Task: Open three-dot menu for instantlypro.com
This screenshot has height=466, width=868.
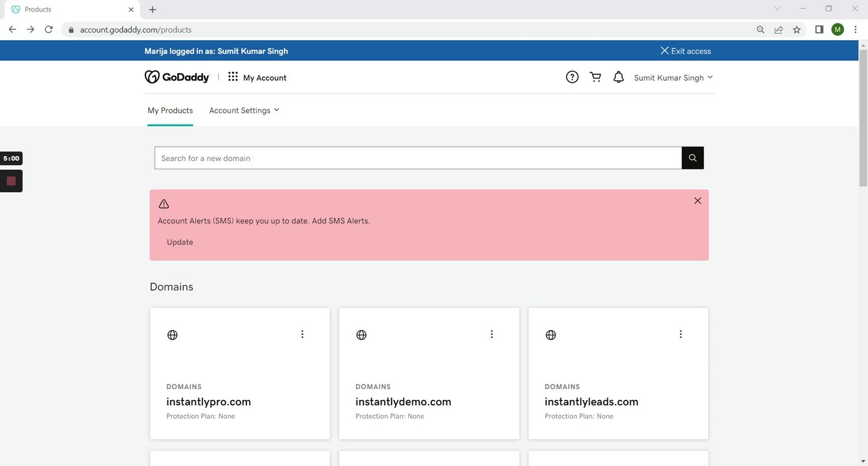Action: [302, 334]
